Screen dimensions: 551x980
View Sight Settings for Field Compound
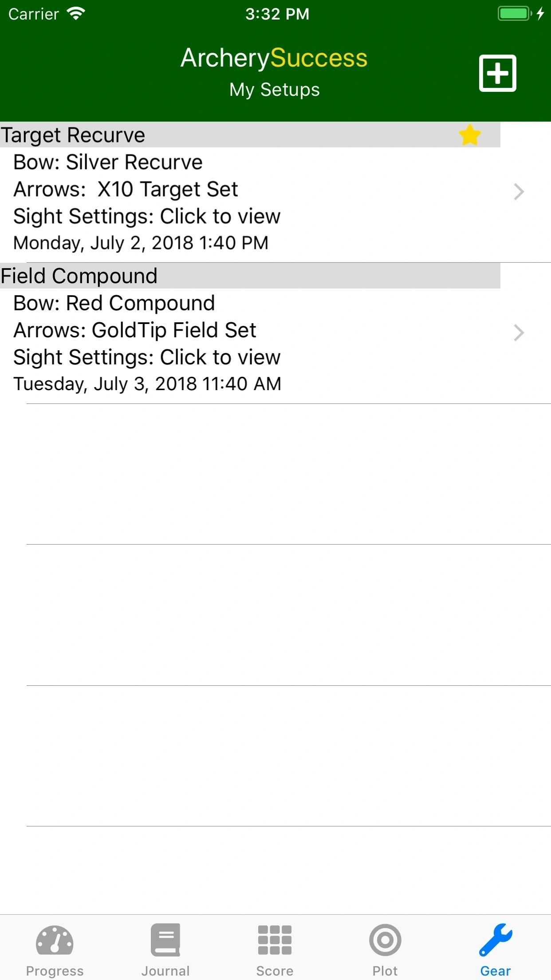click(x=147, y=358)
